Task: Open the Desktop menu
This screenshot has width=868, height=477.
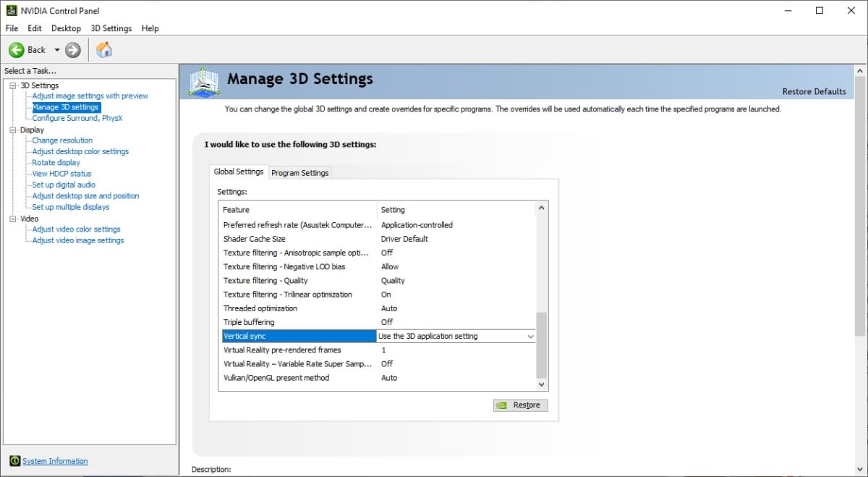Action: (x=66, y=28)
